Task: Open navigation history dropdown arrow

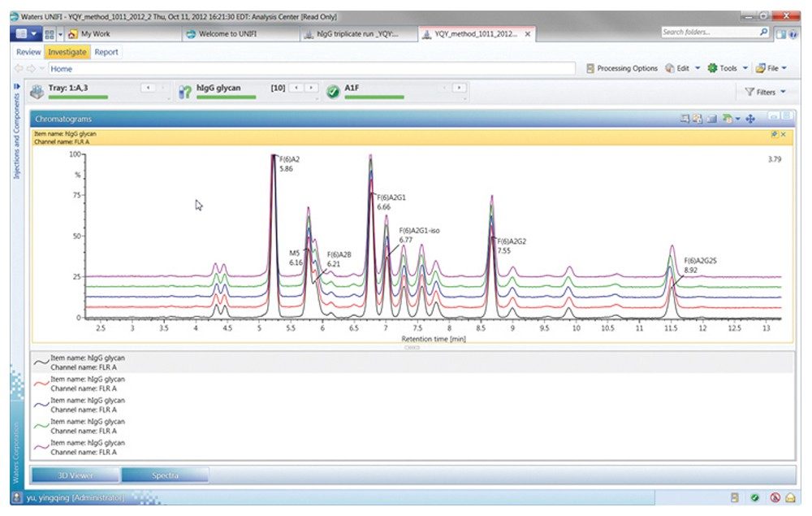Action: point(42,68)
